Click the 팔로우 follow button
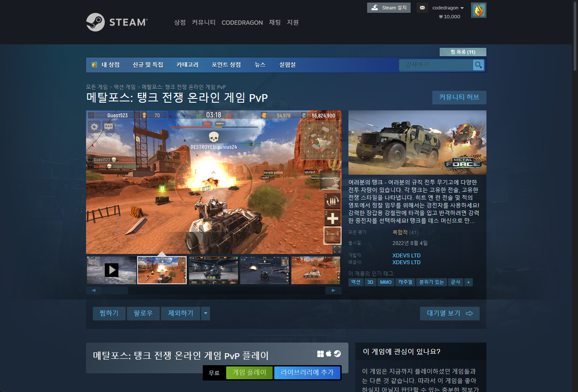This screenshot has width=578, height=392. tap(143, 314)
